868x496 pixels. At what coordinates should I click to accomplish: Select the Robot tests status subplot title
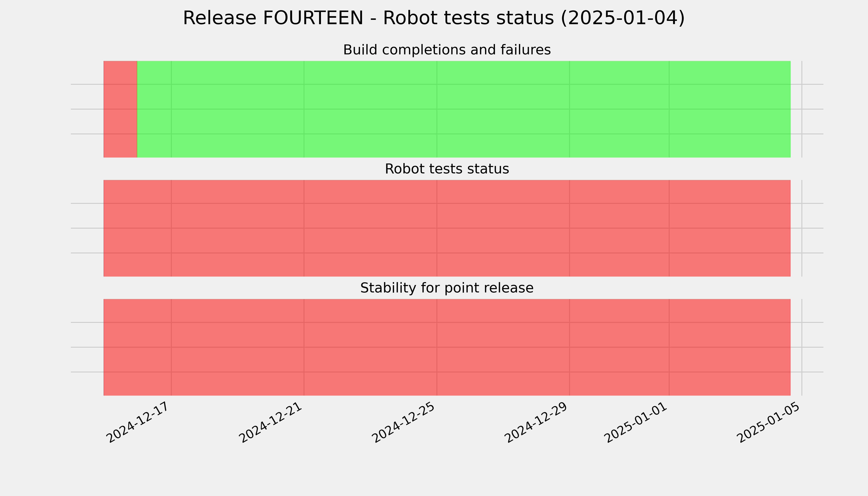click(x=447, y=169)
